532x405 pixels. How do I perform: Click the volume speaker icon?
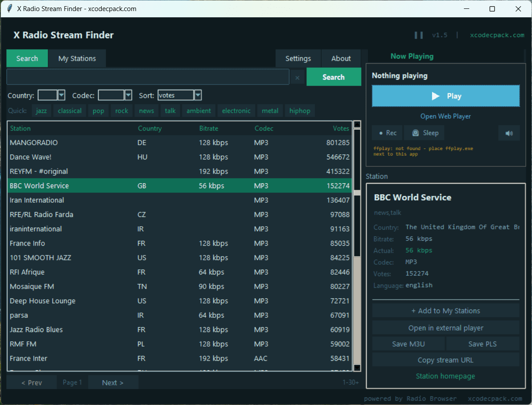pos(509,133)
